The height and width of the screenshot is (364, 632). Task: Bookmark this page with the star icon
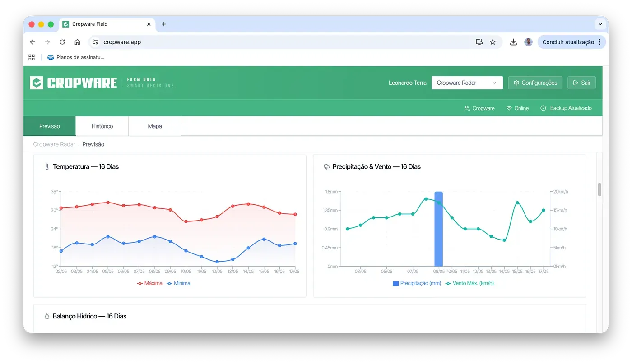[x=493, y=42]
